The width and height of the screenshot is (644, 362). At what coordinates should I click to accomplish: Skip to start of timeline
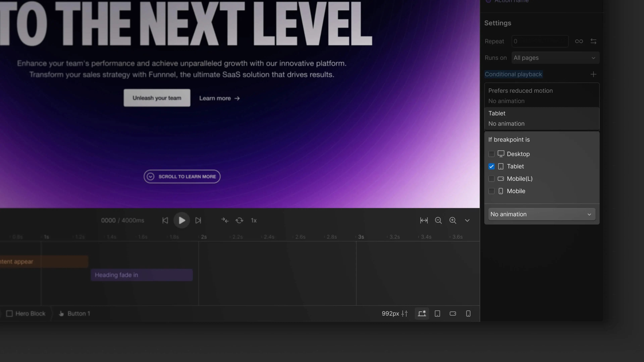click(x=165, y=220)
